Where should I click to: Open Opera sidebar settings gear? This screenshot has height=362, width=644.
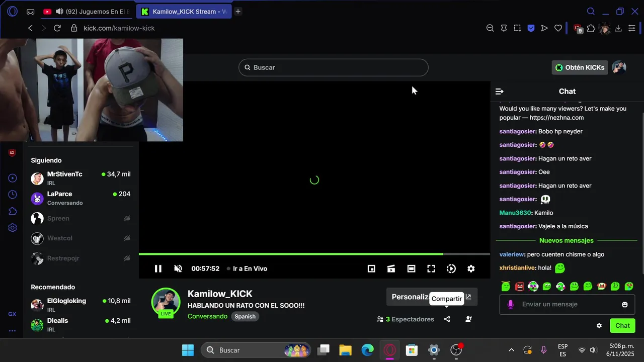tap(13, 228)
